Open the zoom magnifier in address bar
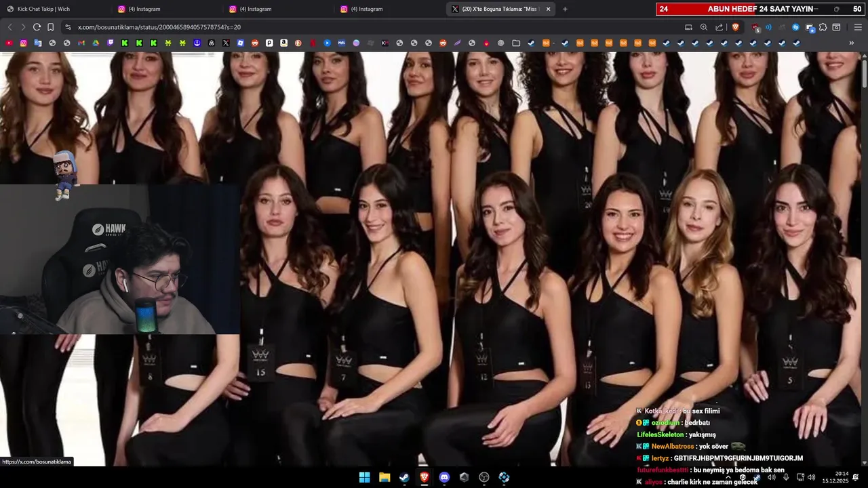868x488 pixels. point(703,27)
